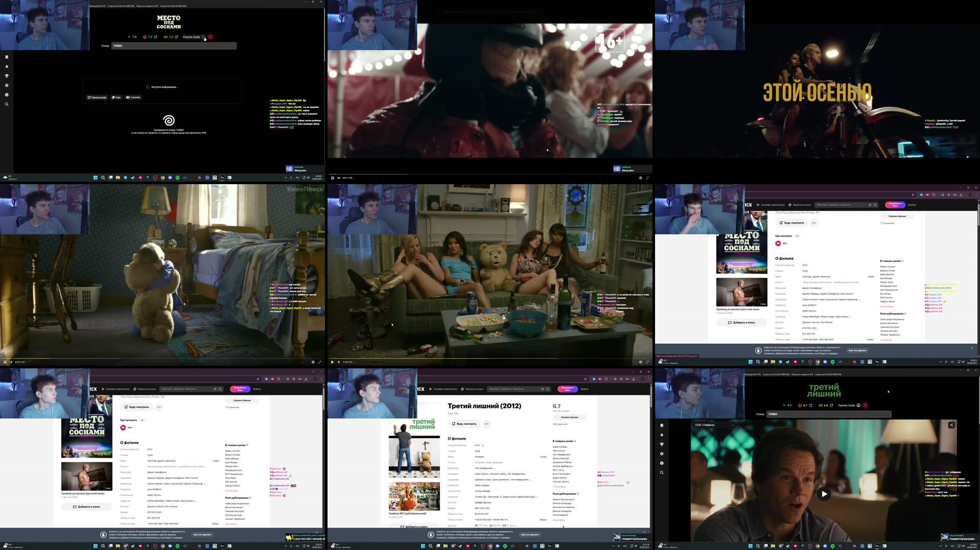Click trophy icon in Место под соснами player sidebar
Image resolution: width=980 pixels, height=550 pixels.
click(7, 76)
